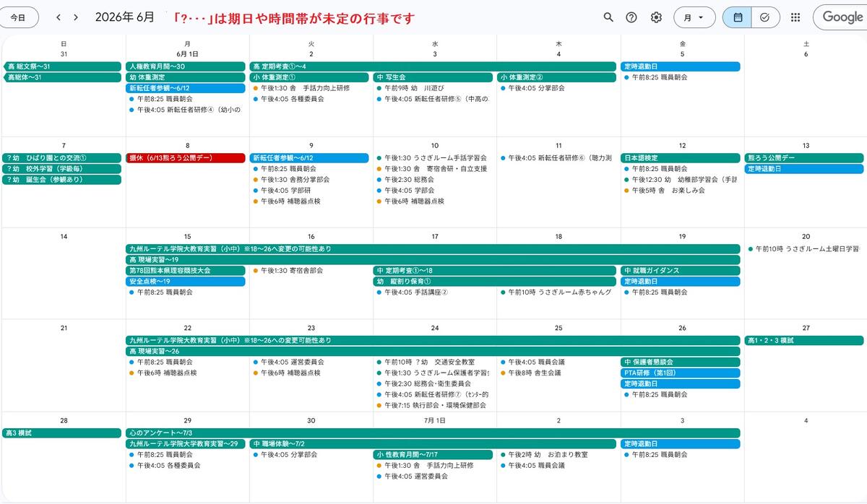Click the Google account logo
The image size is (867, 504).
coord(842,17)
